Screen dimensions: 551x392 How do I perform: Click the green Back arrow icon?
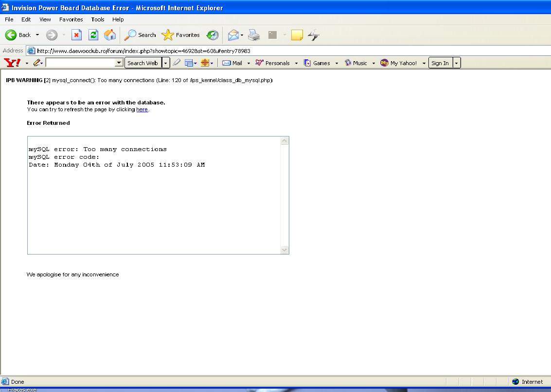coord(11,35)
